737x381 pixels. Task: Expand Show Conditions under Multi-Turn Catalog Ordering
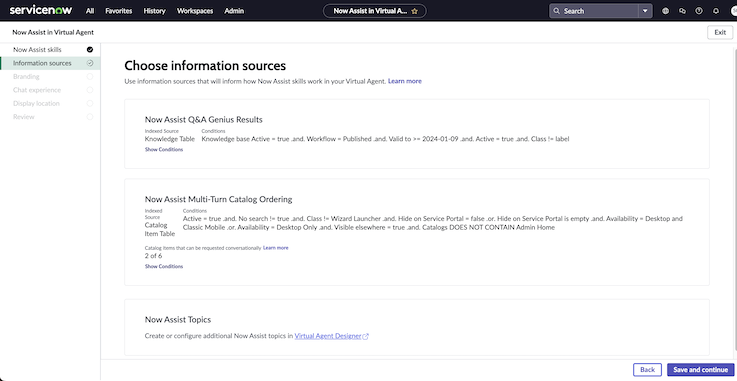[x=164, y=266]
